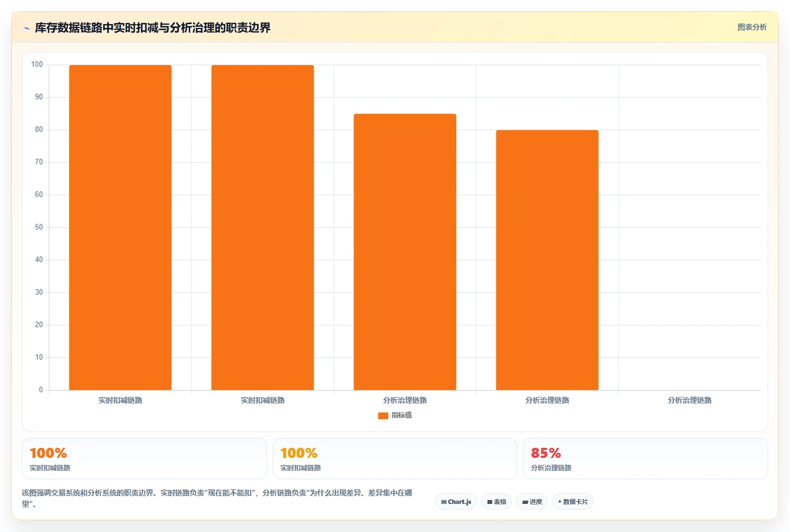This screenshot has height=532, width=790.
Task: Click the y-axis label 80
Action: (x=39, y=130)
